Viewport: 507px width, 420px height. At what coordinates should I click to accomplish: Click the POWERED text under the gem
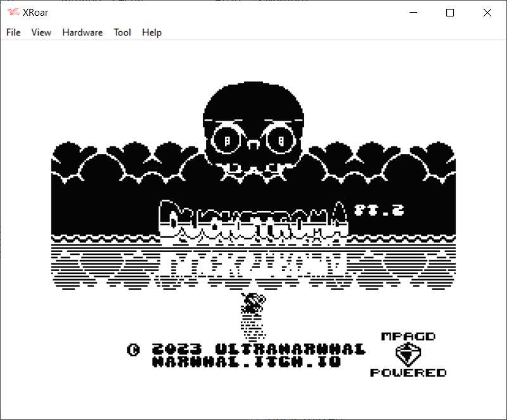(x=408, y=372)
